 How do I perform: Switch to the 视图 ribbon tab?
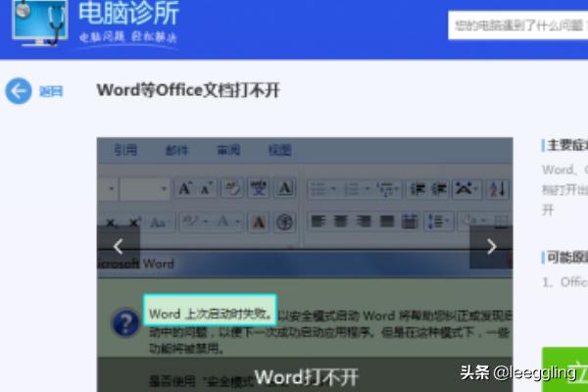(280, 151)
